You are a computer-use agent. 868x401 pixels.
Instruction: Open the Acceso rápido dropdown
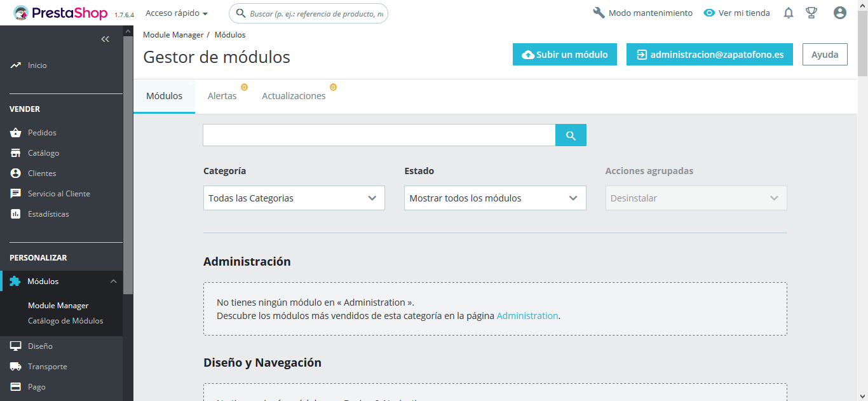pos(177,13)
